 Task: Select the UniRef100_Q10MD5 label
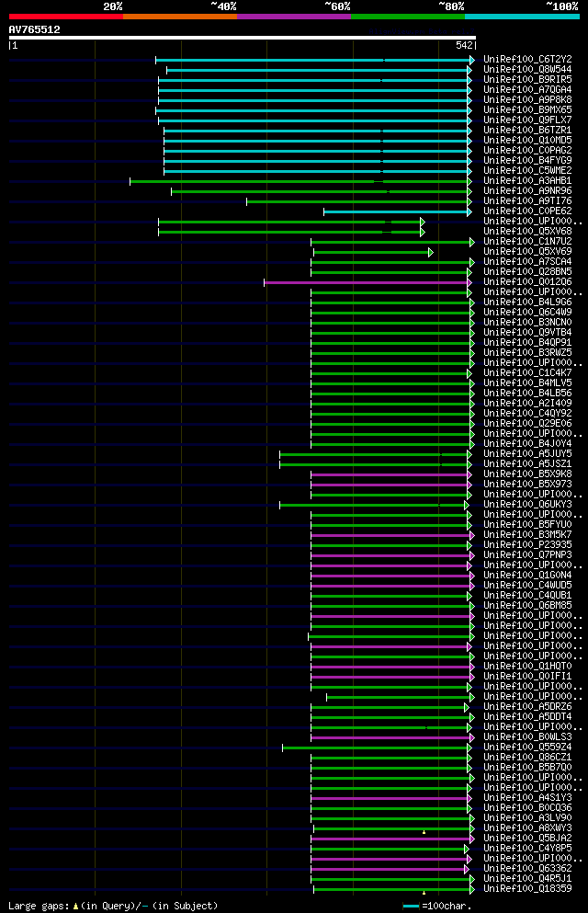tap(527, 141)
